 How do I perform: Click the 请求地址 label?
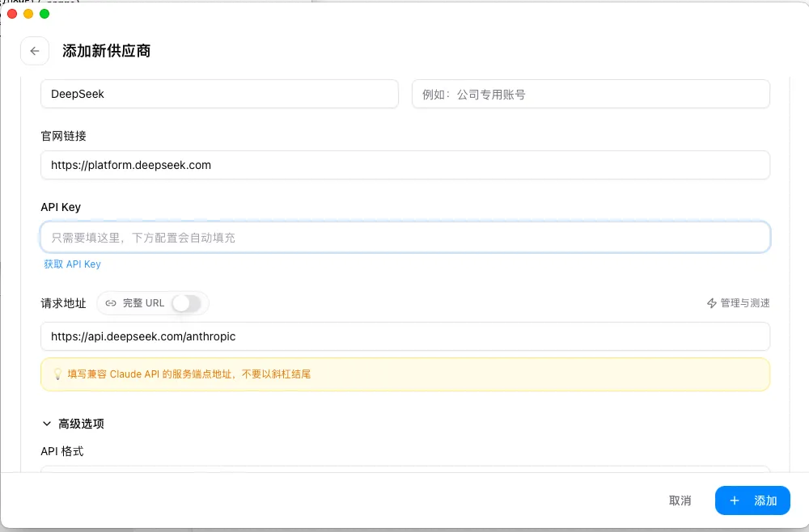(63, 303)
